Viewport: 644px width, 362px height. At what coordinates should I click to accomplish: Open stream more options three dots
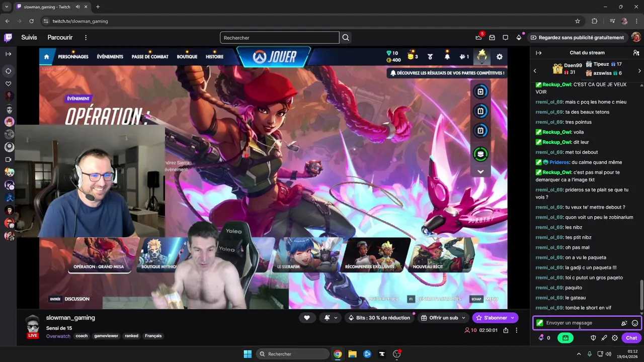tap(516, 330)
